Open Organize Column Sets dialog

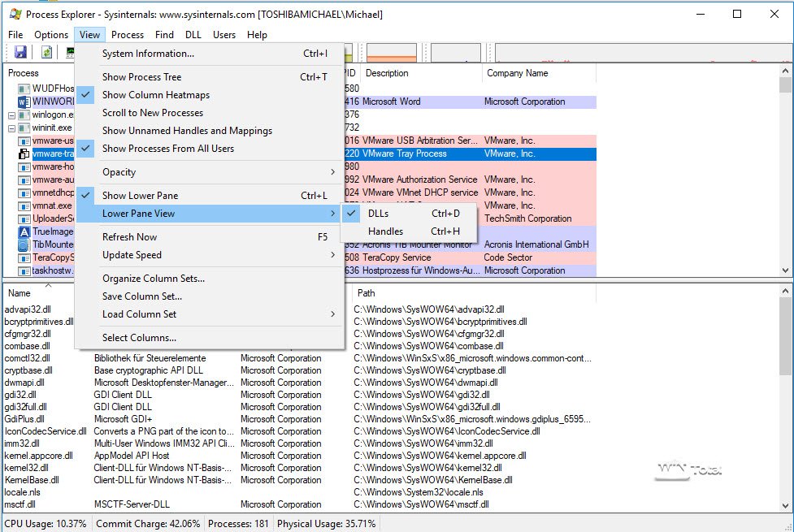click(210, 279)
